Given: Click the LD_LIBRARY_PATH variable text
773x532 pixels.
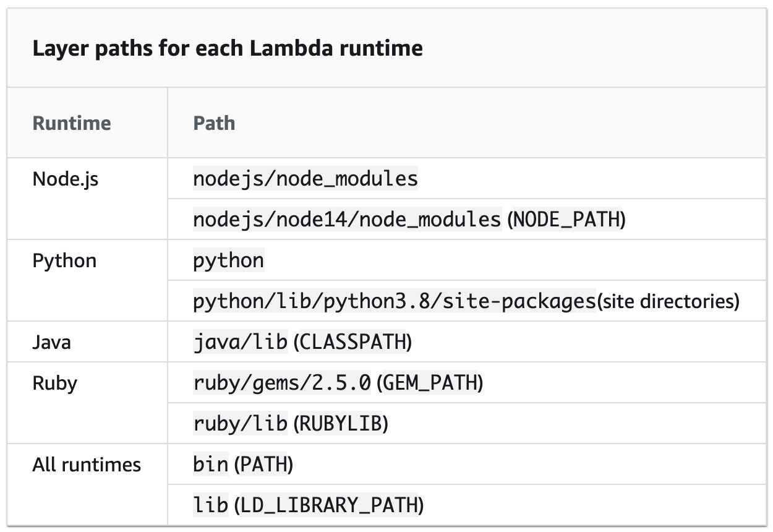Looking at the screenshot, I should [x=328, y=505].
